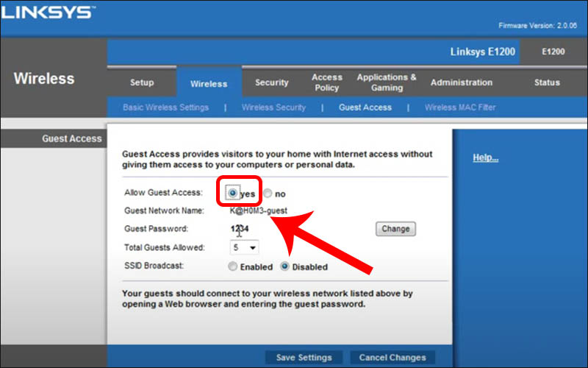Click the E1200 model label
588x368 pixels.
(553, 52)
